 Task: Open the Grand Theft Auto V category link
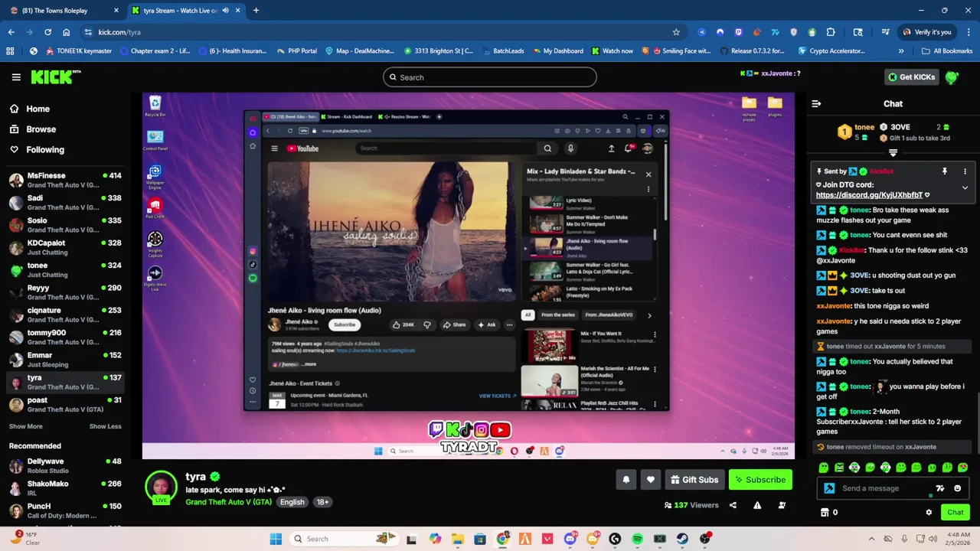pyautogui.click(x=228, y=502)
